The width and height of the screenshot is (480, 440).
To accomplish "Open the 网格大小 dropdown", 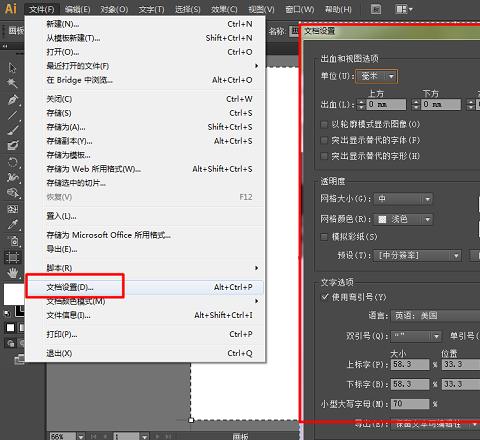I will point(403,199).
